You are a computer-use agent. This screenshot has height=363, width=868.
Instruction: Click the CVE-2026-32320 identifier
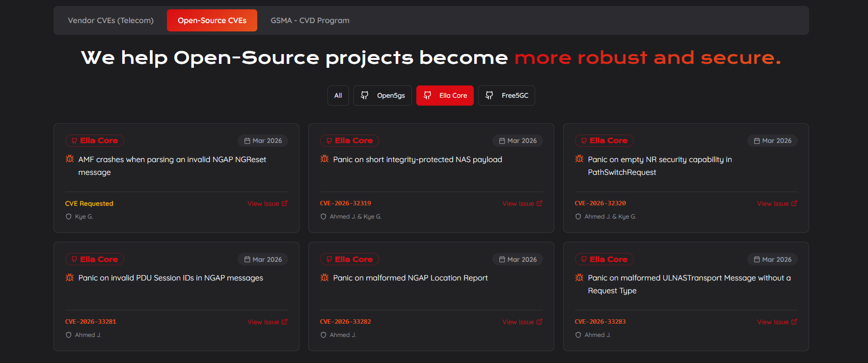click(x=600, y=203)
